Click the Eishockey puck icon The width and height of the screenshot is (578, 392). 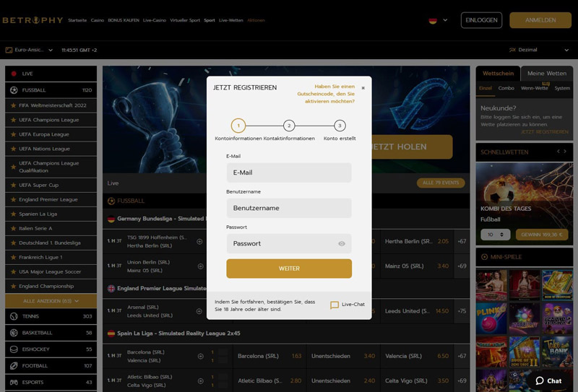pyautogui.click(x=14, y=349)
